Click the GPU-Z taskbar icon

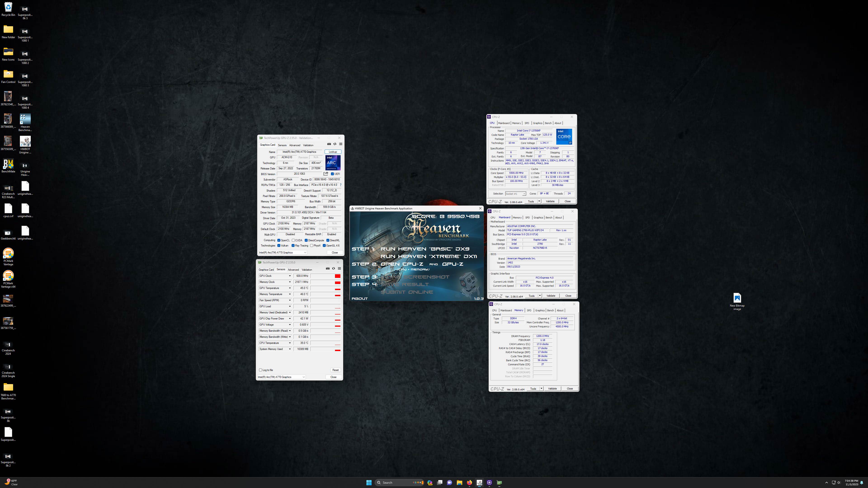click(x=499, y=483)
